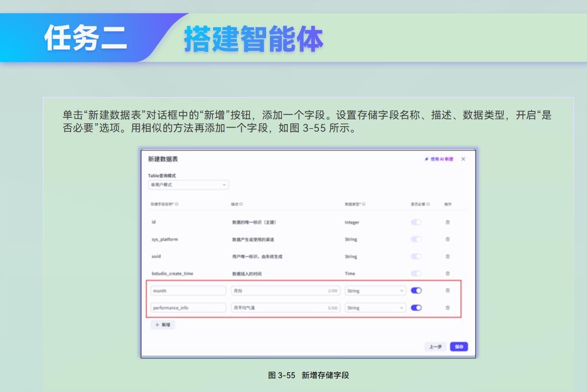The image size is (587, 392).
Task: Click the performance_info field name input
Action: click(188, 308)
